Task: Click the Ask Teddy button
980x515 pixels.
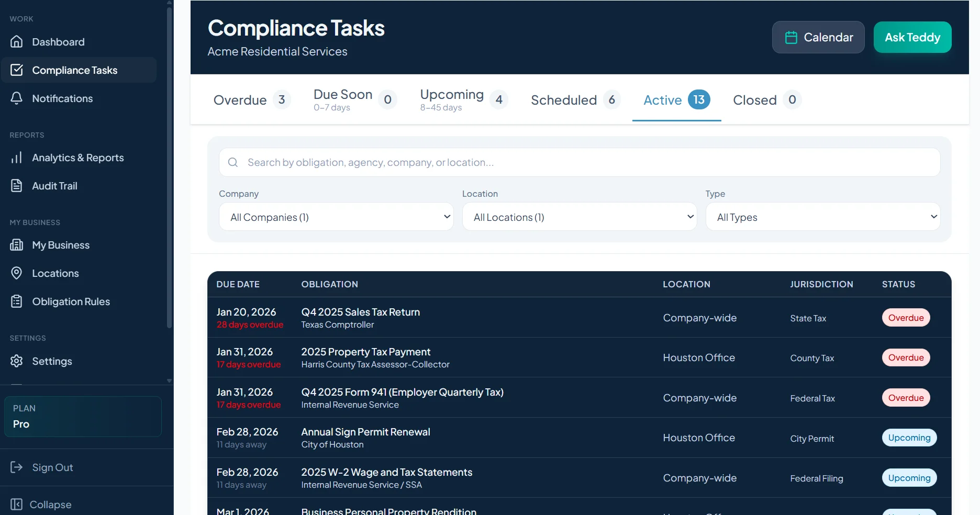Action: [x=912, y=37]
